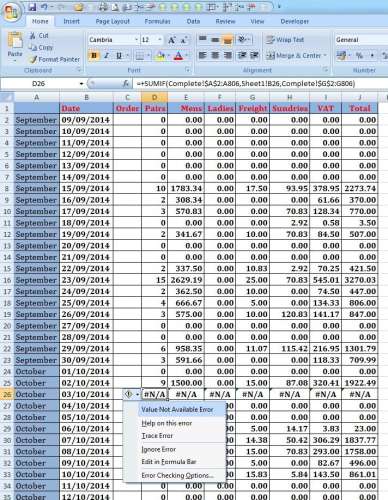
Task: Click the Decrease Indent icon
Action: tap(242, 55)
